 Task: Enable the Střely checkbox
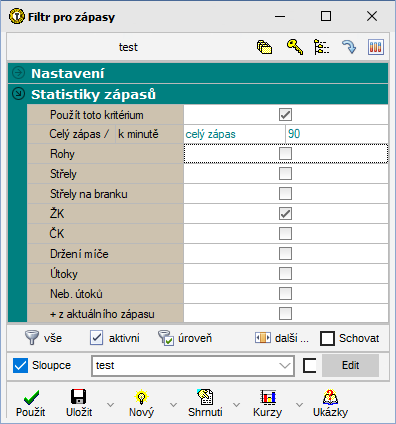[x=285, y=174]
